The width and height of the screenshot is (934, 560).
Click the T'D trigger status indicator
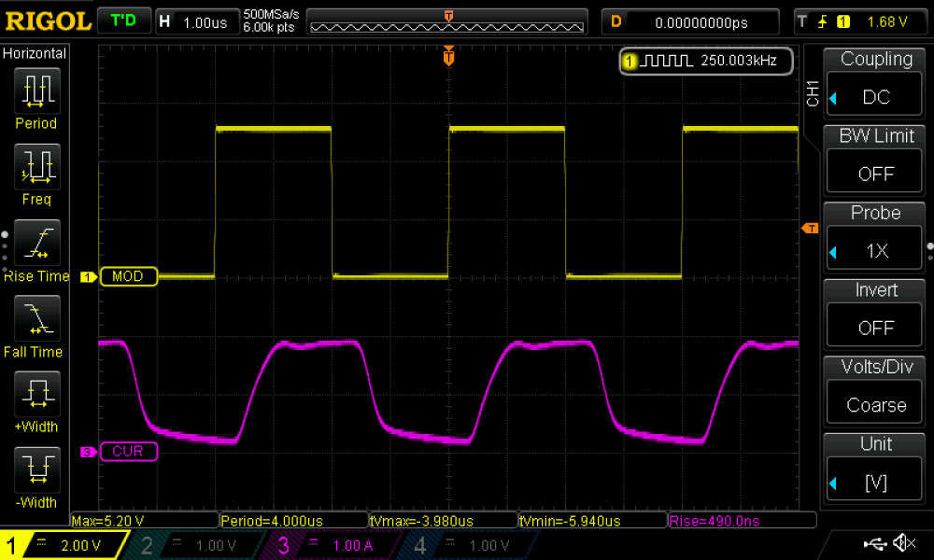coord(123,21)
